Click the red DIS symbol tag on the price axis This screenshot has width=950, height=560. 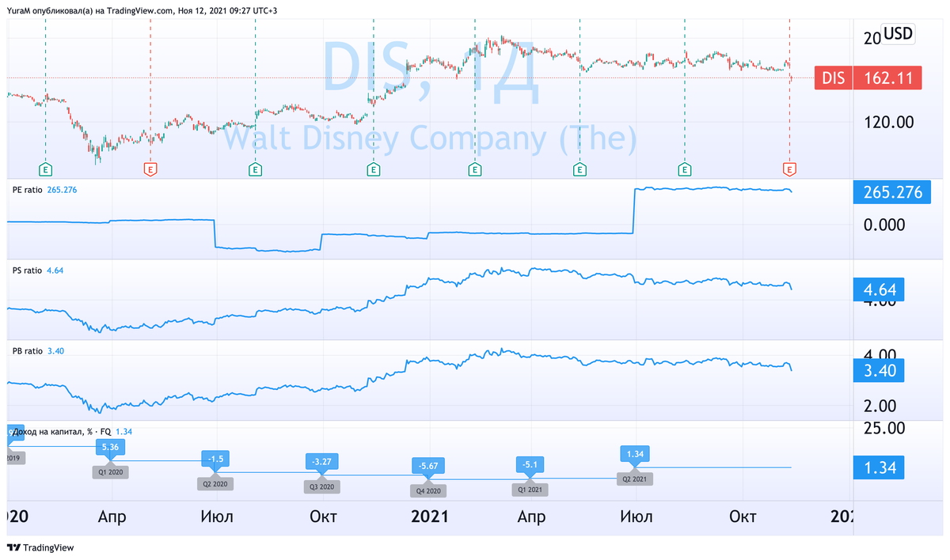[x=834, y=78]
